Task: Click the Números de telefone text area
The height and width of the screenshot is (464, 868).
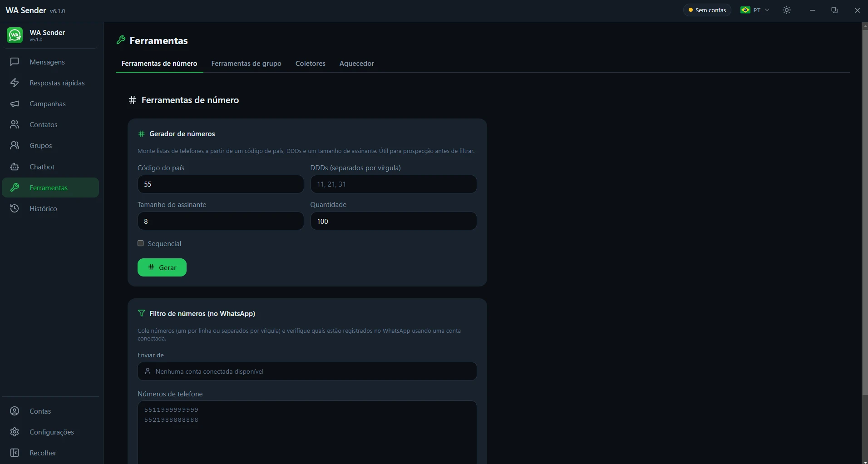Action: pyautogui.click(x=307, y=432)
